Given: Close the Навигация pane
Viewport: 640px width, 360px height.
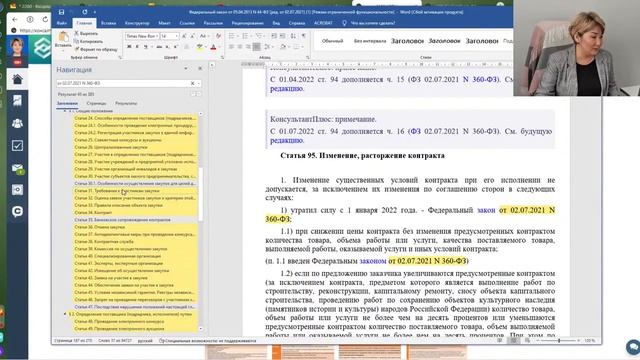Looking at the screenshot, I should coord(200,69).
